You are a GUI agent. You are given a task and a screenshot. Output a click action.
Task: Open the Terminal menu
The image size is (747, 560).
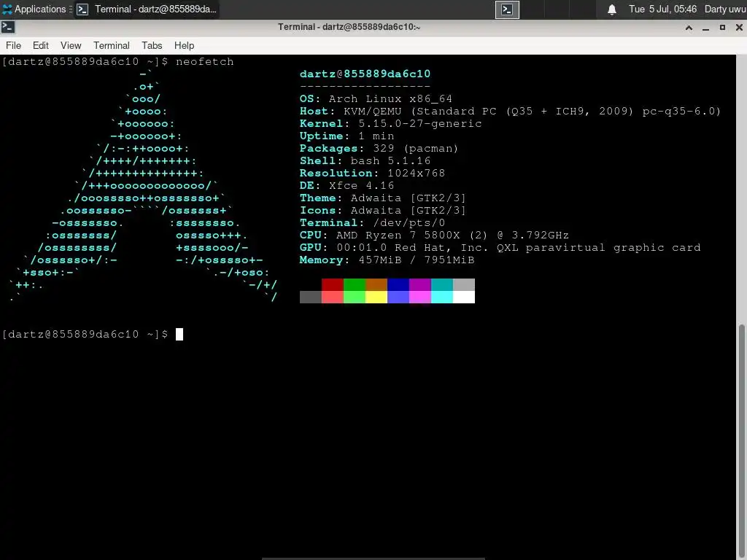click(111, 45)
